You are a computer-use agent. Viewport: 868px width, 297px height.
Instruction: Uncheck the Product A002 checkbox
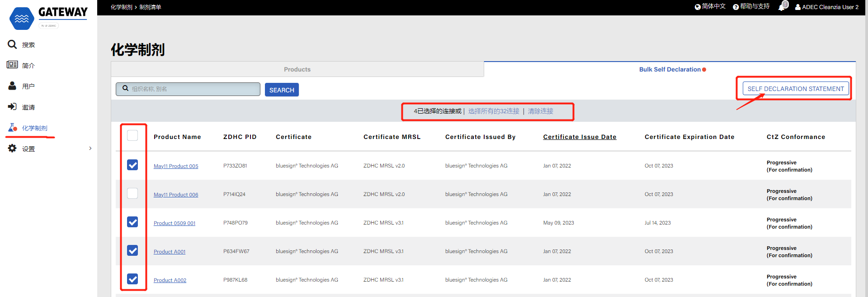coord(132,279)
